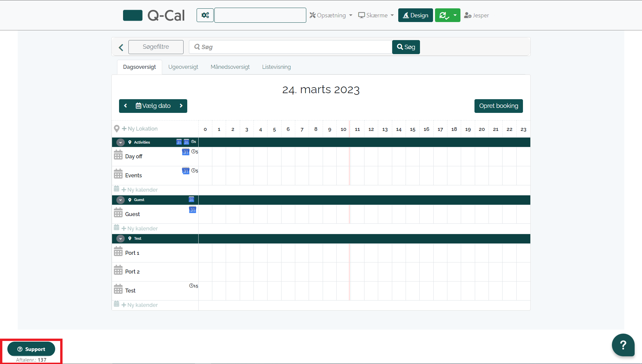This screenshot has height=364, width=642.
Task: Focus the Søg search text field
Action: click(x=291, y=47)
